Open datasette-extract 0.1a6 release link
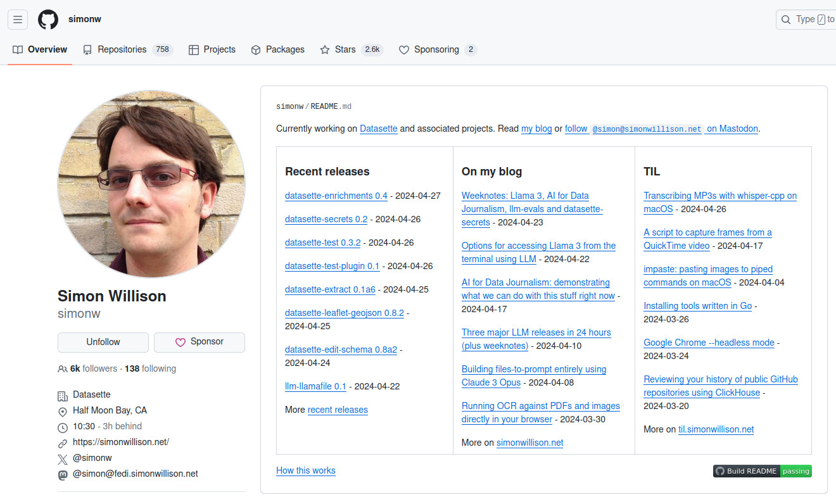This screenshot has width=836, height=504. coord(330,289)
